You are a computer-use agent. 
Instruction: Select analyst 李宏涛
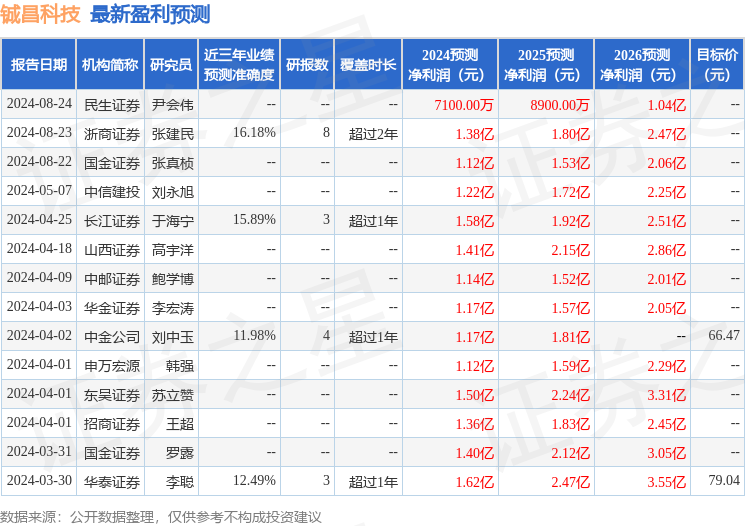[172, 307]
